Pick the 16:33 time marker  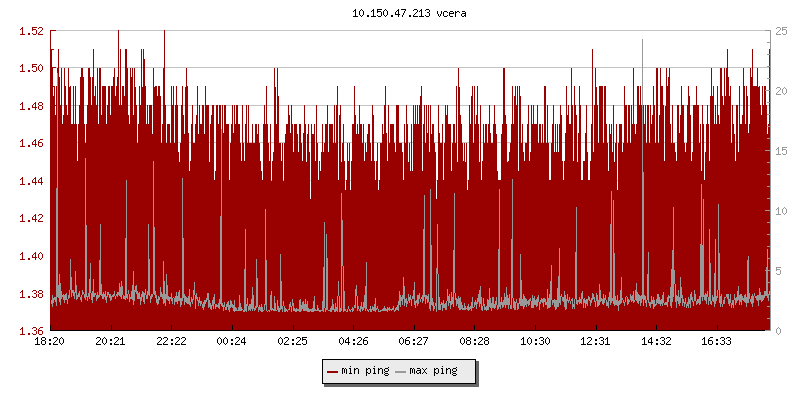716,341
